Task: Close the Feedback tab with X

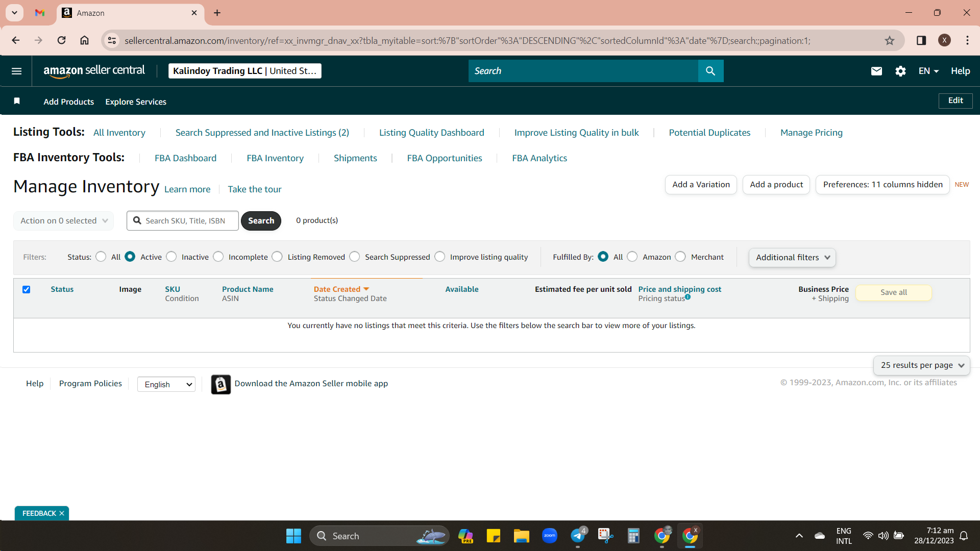Action: point(62,513)
